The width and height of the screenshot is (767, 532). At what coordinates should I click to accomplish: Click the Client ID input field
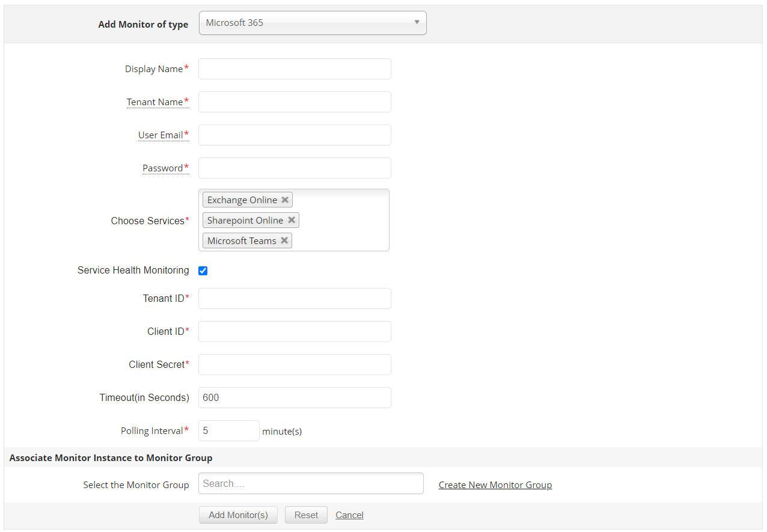[295, 332]
